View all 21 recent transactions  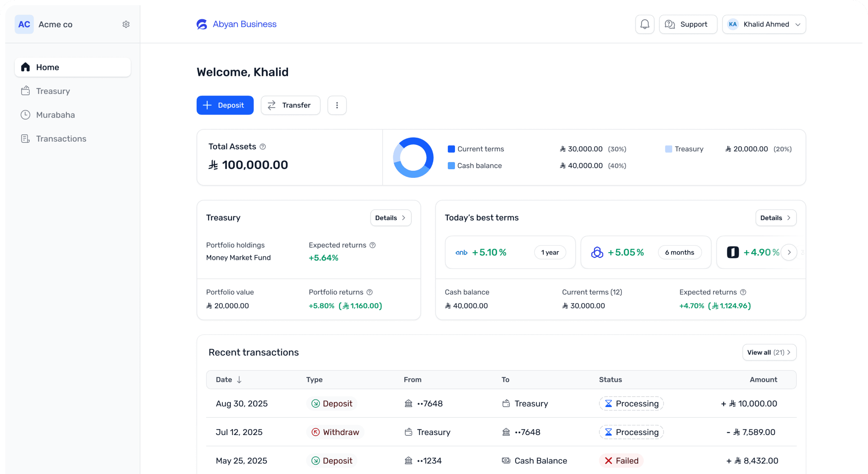pyautogui.click(x=769, y=352)
